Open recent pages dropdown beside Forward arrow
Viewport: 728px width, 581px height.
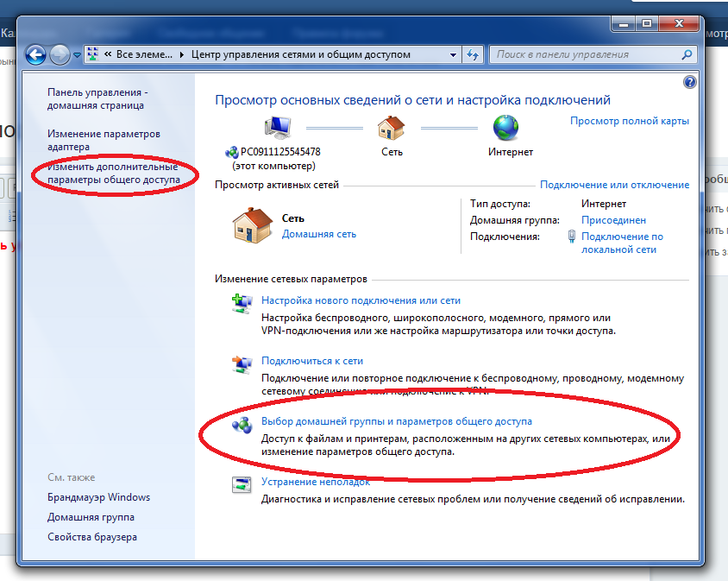pyautogui.click(x=77, y=55)
